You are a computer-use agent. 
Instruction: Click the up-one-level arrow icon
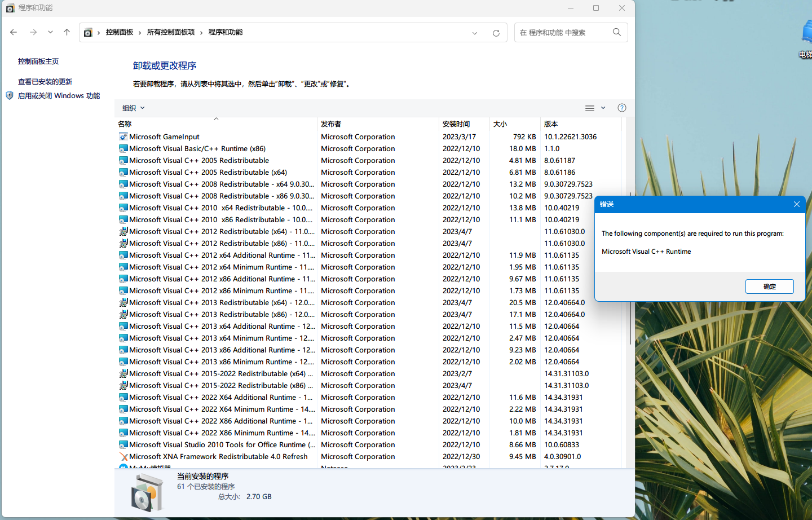click(x=67, y=32)
